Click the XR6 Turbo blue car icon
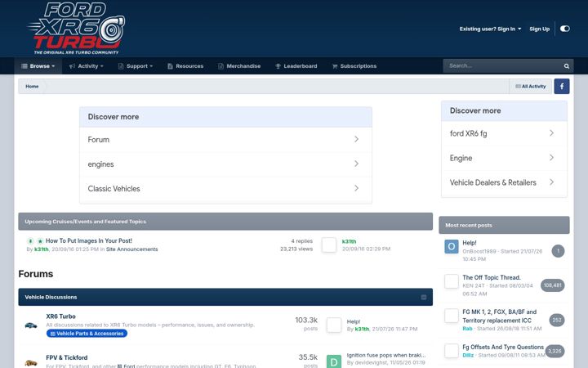 point(31,325)
